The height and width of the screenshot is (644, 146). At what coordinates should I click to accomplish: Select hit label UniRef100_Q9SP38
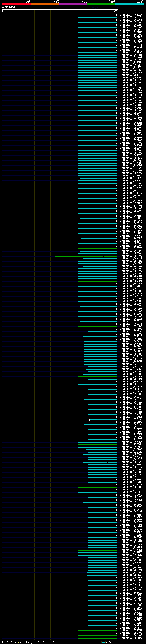tap(131, 52)
